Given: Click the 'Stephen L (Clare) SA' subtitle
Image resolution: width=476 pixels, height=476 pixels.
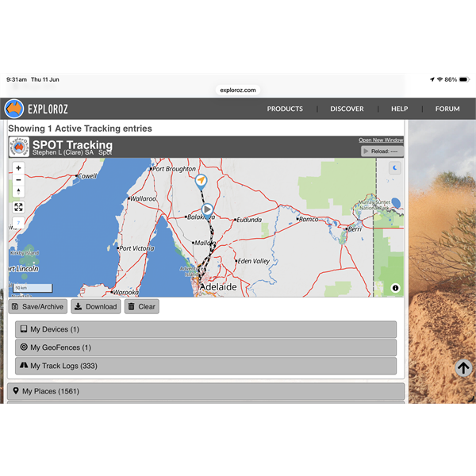Looking at the screenshot, I should pos(63,152).
